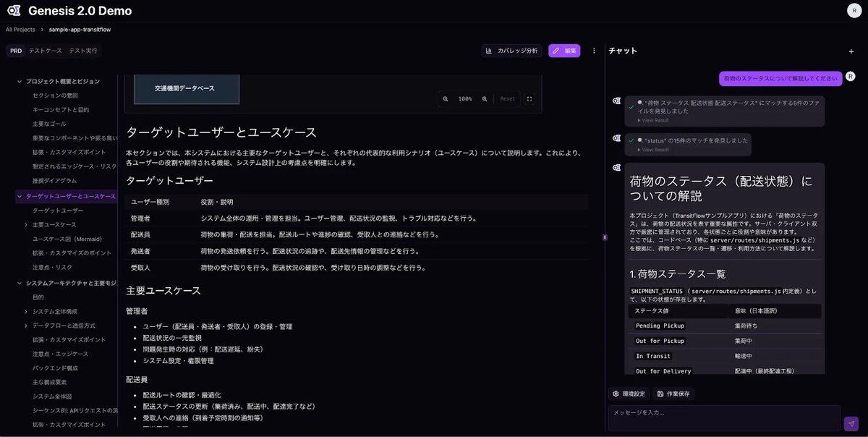Collapse the プロジェクト概要とビジョン tree section
Screen dimensions: 868x437
pyautogui.click(x=20, y=82)
